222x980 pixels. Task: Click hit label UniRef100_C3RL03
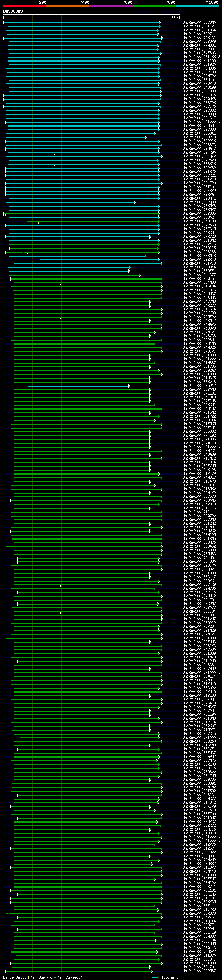(199, 765)
